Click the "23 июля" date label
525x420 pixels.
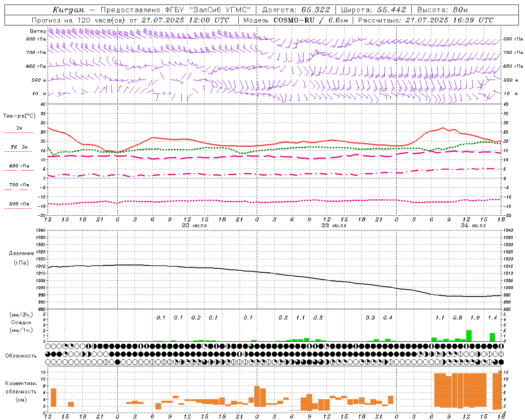[x=334, y=226]
